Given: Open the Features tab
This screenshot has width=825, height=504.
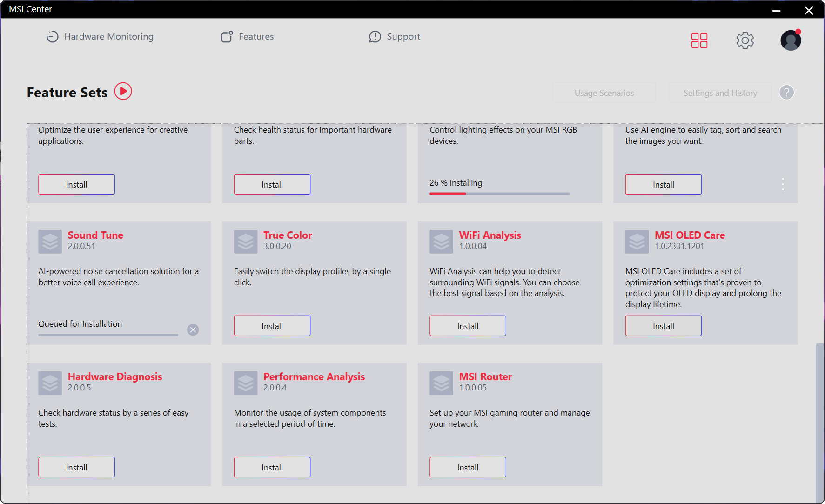Looking at the screenshot, I should pyautogui.click(x=247, y=37).
